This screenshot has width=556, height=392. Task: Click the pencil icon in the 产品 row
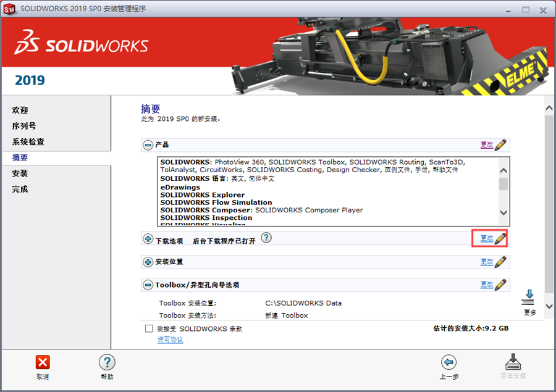click(500, 144)
